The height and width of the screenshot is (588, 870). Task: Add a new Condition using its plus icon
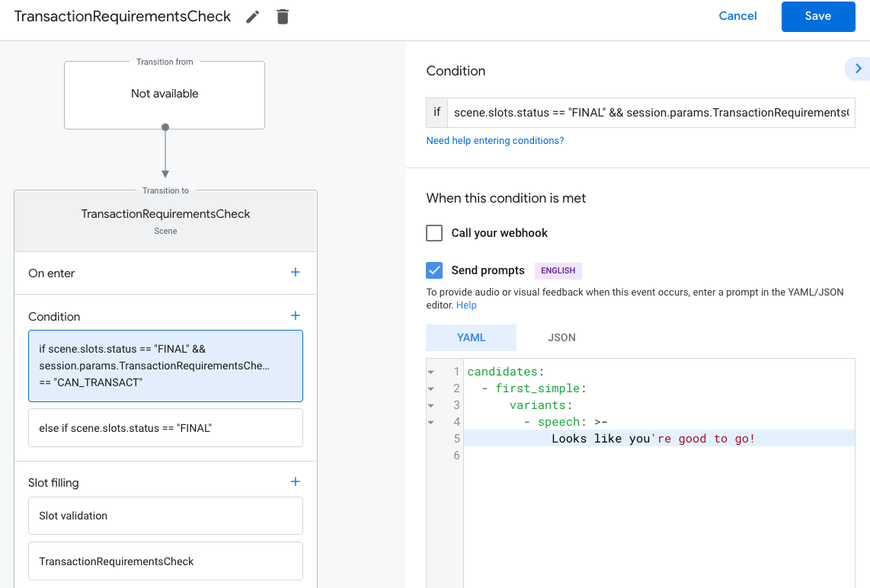click(x=295, y=315)
